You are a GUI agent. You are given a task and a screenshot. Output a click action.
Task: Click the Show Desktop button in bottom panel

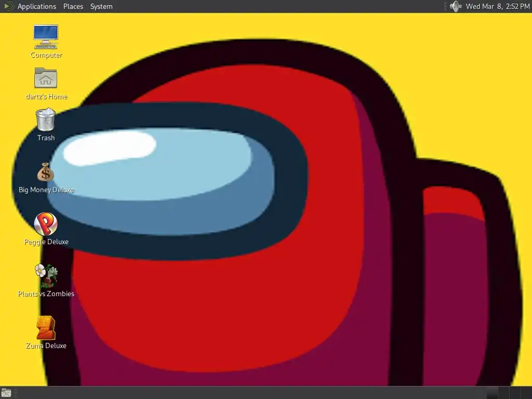[x=6, y=393]
